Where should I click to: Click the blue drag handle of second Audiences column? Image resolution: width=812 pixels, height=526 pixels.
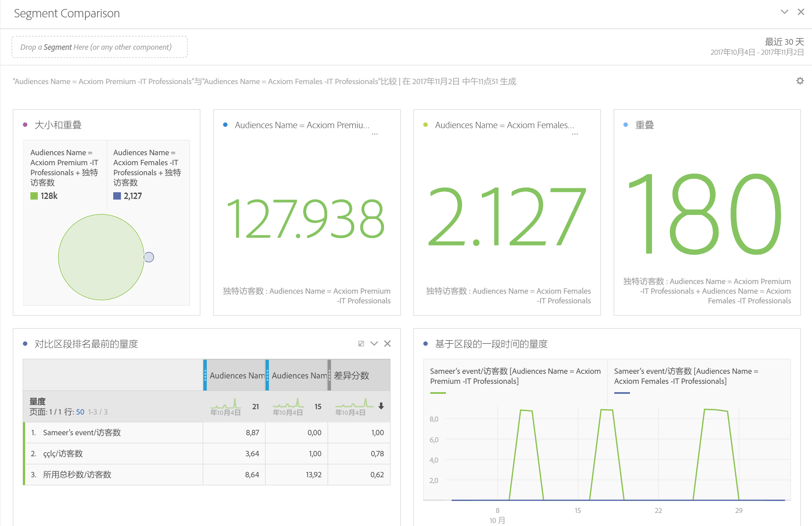coord(267,375)
